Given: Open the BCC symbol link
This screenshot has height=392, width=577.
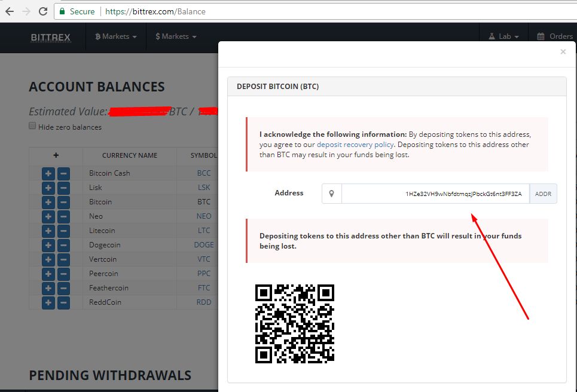Looking at the screenshot, I should [x=204, y=173].
